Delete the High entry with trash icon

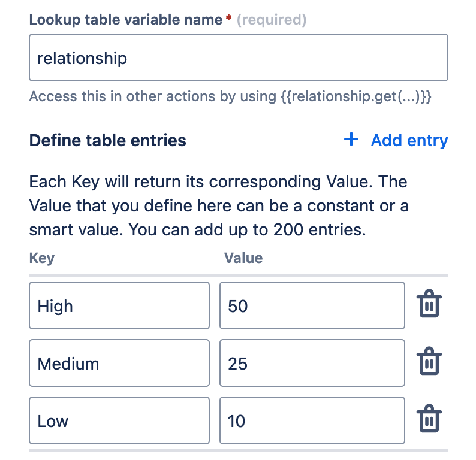click(429, 305)
